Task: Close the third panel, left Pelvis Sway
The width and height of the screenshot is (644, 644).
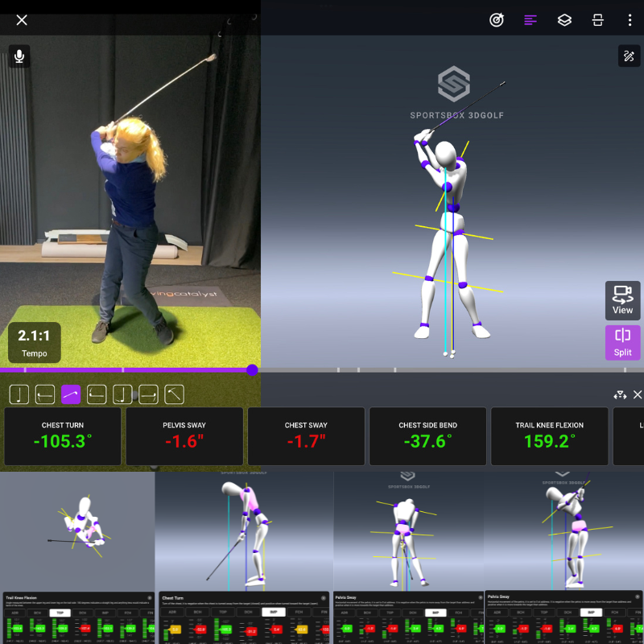Action: click(481, 597)
